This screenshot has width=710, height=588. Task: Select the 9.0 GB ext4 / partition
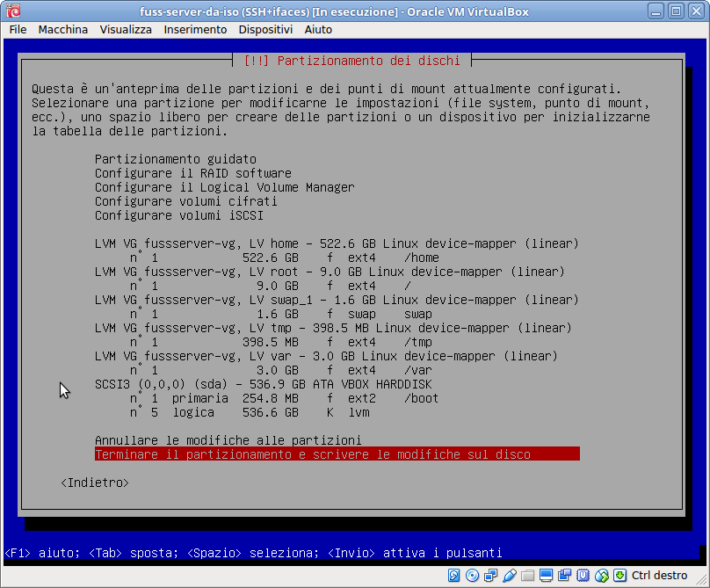tap(271, 286)
